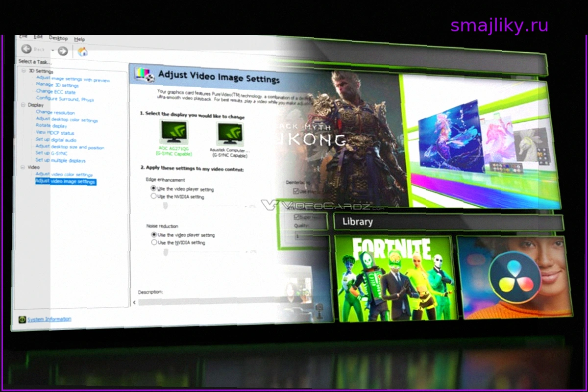Image resolution: width=588 pixels, height=392 pixels.
Task: Open Configure Surround, PhysX
Action: tap(65, 98)
